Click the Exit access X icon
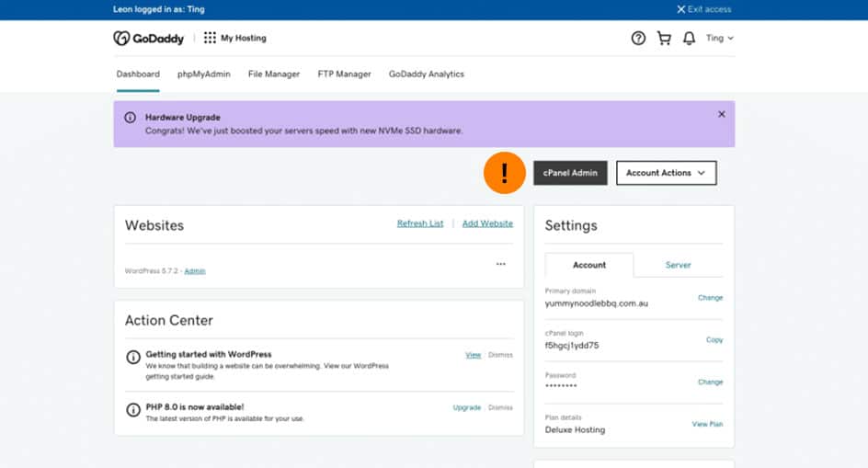 [x=681, y=9]
